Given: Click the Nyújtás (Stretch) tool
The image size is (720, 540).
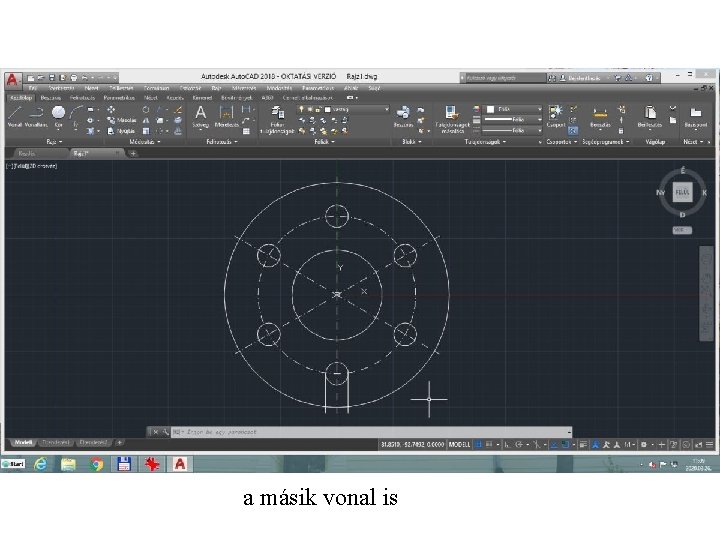Looking at the screenshot, I should [122, 131].
